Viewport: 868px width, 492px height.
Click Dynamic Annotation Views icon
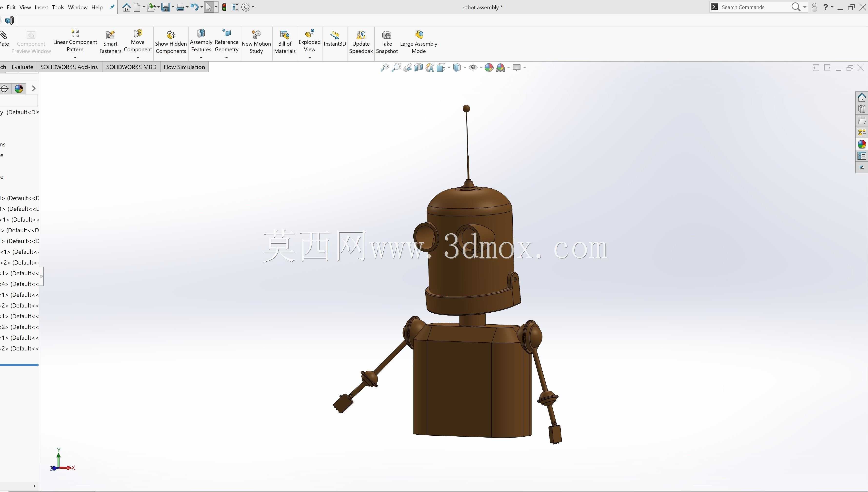(x=430, y=68)
